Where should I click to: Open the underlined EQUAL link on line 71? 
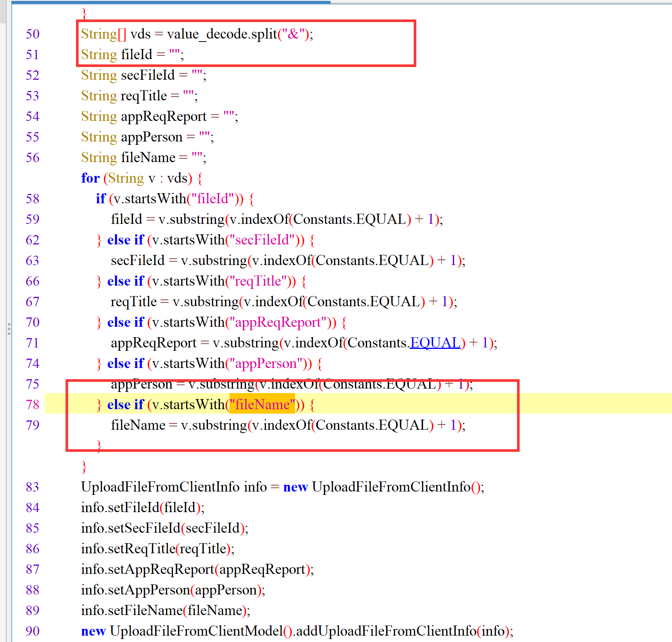(x=435, y=343)
